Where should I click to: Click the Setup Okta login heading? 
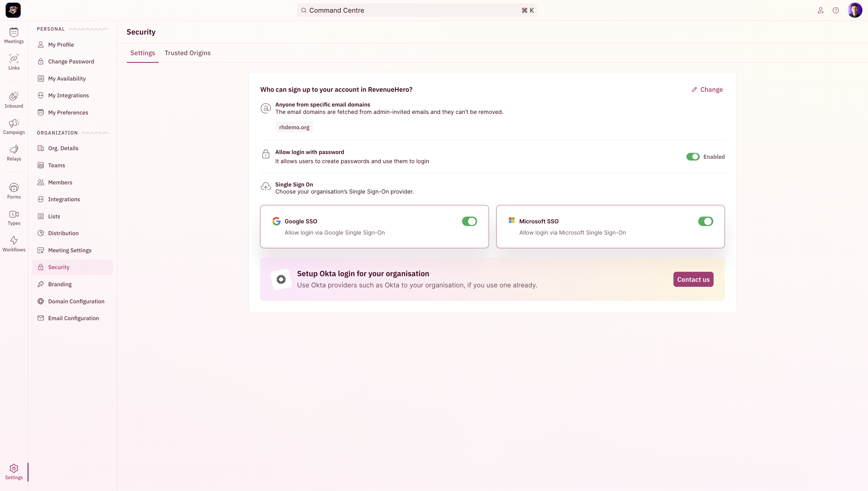(363, 274)
